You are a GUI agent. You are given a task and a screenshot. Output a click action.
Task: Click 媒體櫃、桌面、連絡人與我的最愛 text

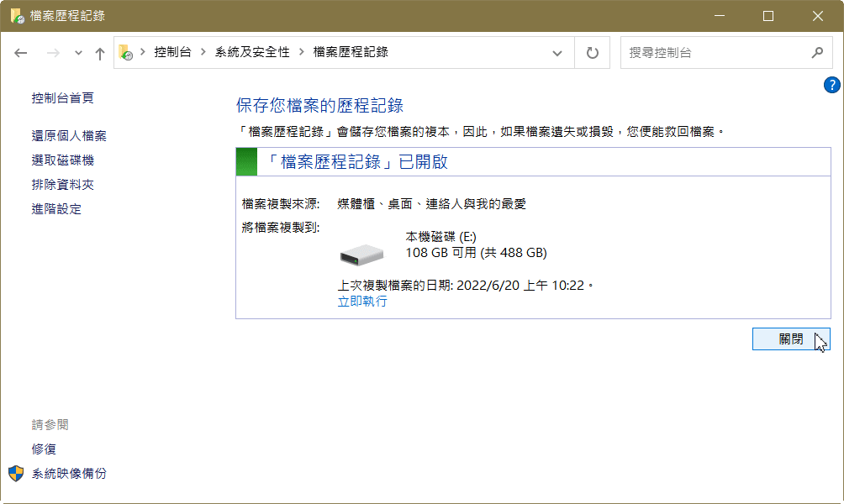click(432, 204)
